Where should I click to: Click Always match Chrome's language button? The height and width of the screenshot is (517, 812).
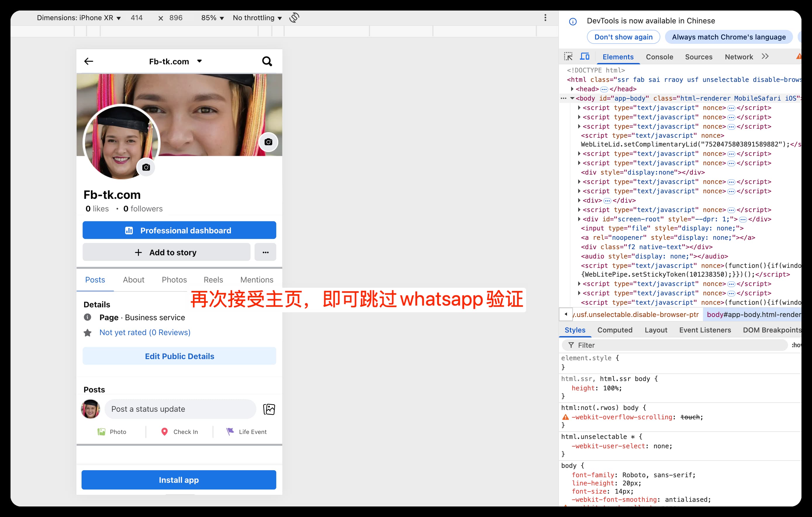coord(729,37)
